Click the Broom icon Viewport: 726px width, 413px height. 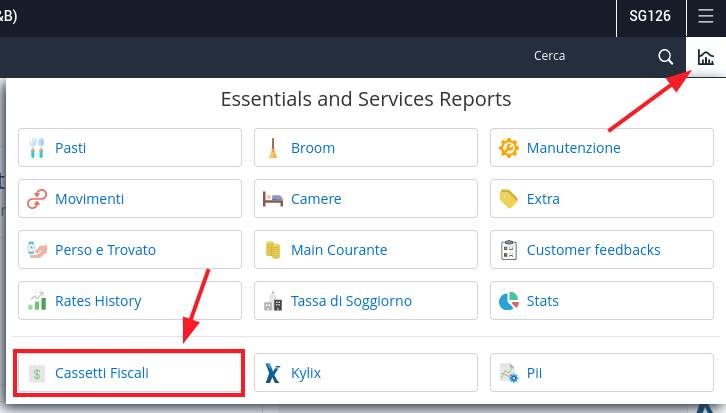pyautogui.click(x=273, y=148)
